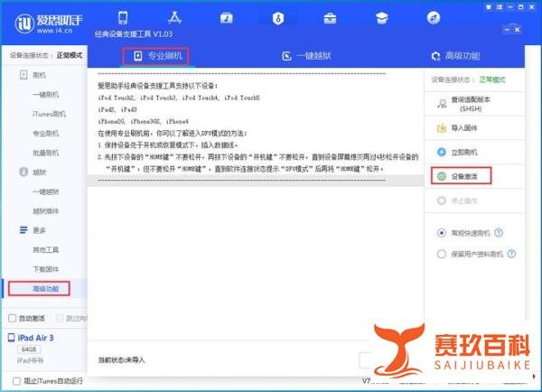Open 越狱插件 in the sidebar
542x392 pixels.
click(46, 210)
